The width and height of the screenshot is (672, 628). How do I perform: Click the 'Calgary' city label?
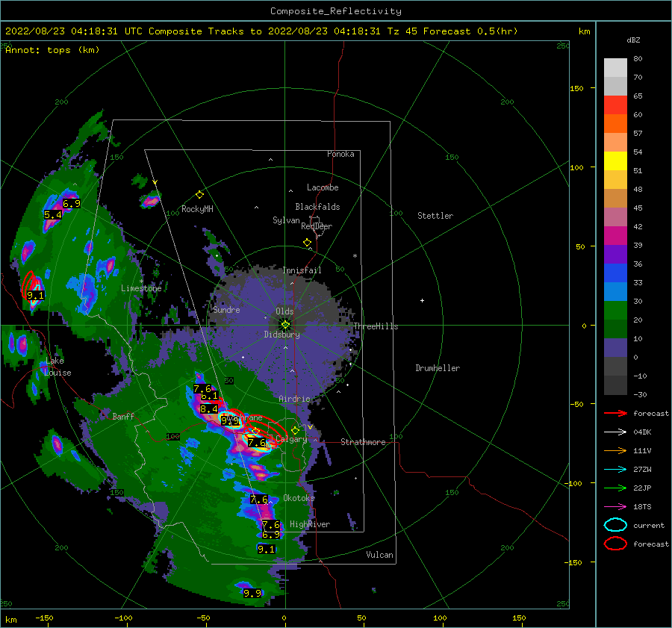291,439
